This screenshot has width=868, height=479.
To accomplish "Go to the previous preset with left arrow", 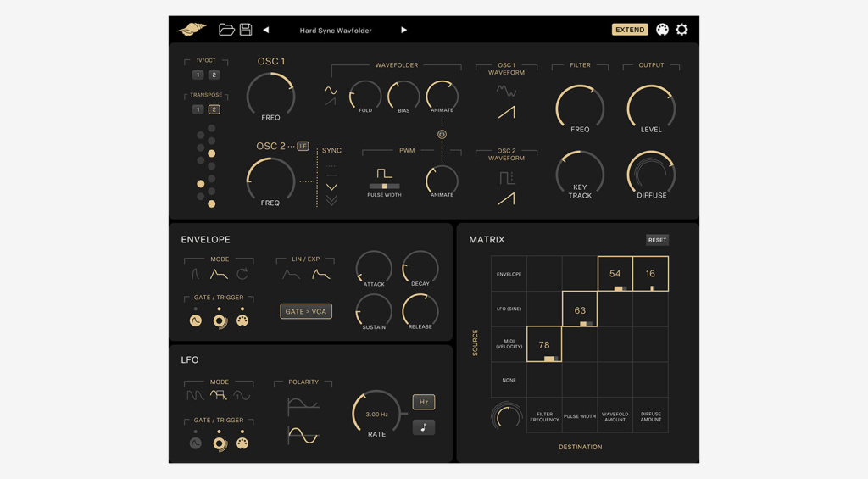I will [x=266, y=30].
